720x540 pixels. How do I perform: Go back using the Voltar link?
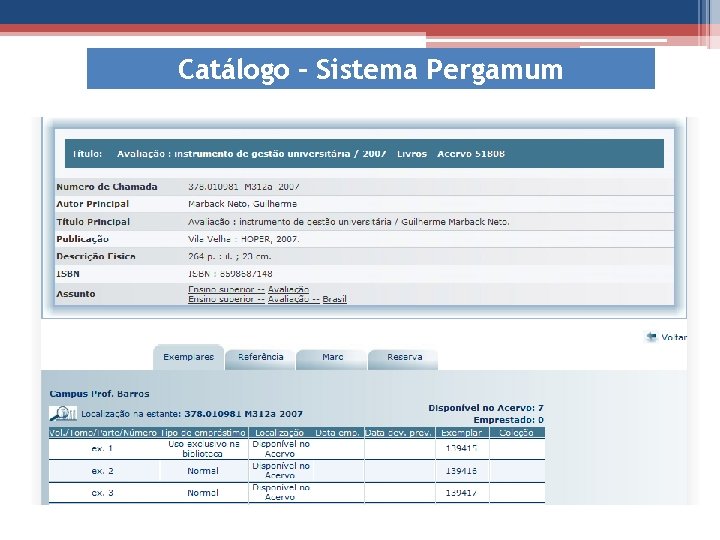coord(673,338)
